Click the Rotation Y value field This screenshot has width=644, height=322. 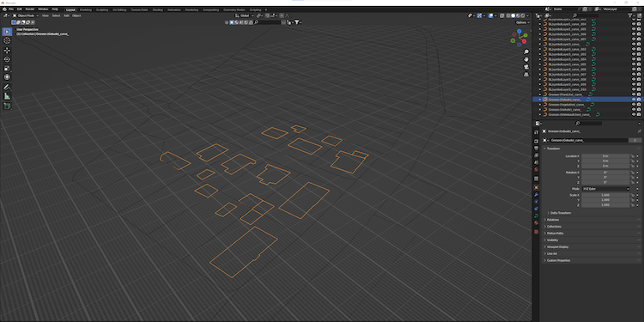pyautogui.click(x=605, y=177)
